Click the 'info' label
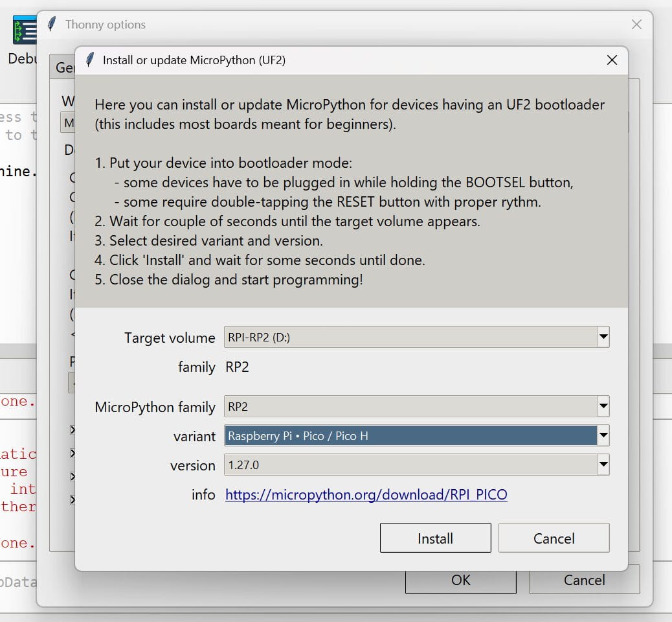Image resolution: width=672 pixels, height=622 pixels. tap(203, 494)
